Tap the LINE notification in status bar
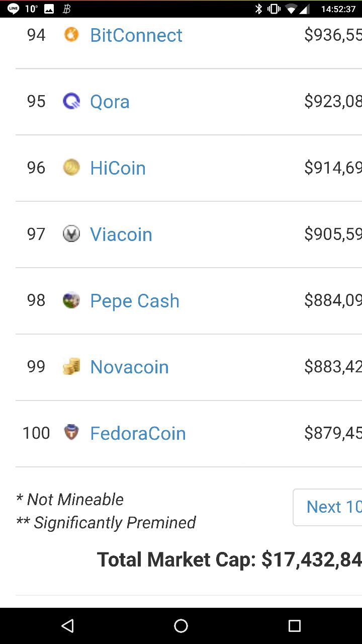The width and height of the screenshot is (362, 644). [14, 9]
